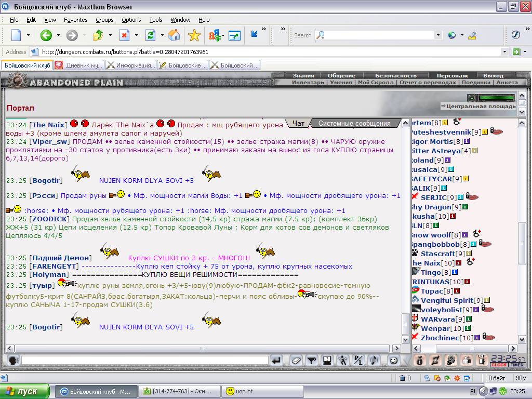The height and width of the screenshot is (399, 532).
Task: Open the smiley emoticon picker in chat bar
Action: [393, 361]
